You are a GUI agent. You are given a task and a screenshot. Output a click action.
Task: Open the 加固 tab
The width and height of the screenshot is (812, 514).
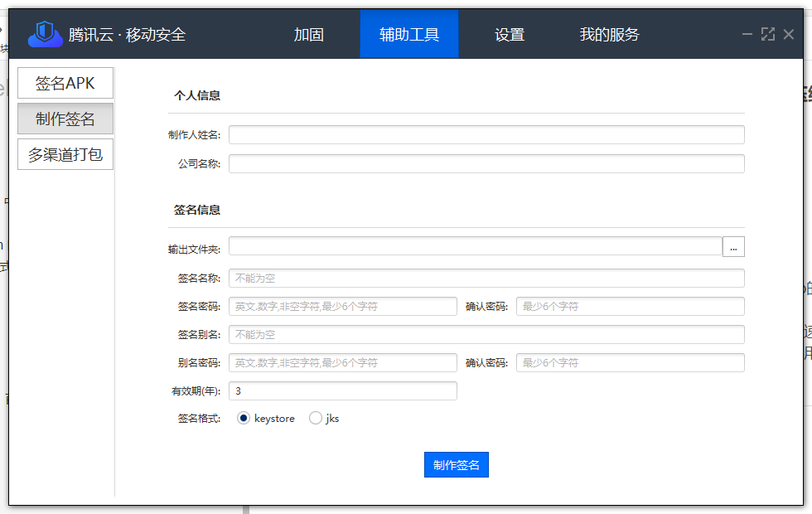click(308, 34)
